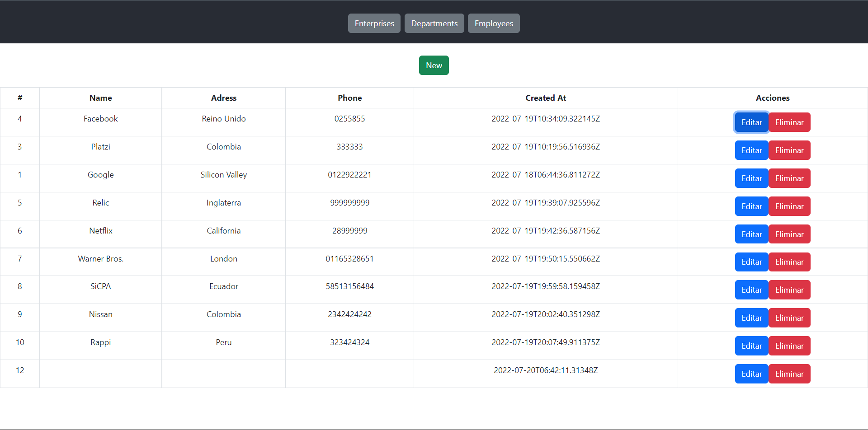The height and width of the screenshot is (430, 868).
Task: Open the Employees section
Action: tap(494, 23)
